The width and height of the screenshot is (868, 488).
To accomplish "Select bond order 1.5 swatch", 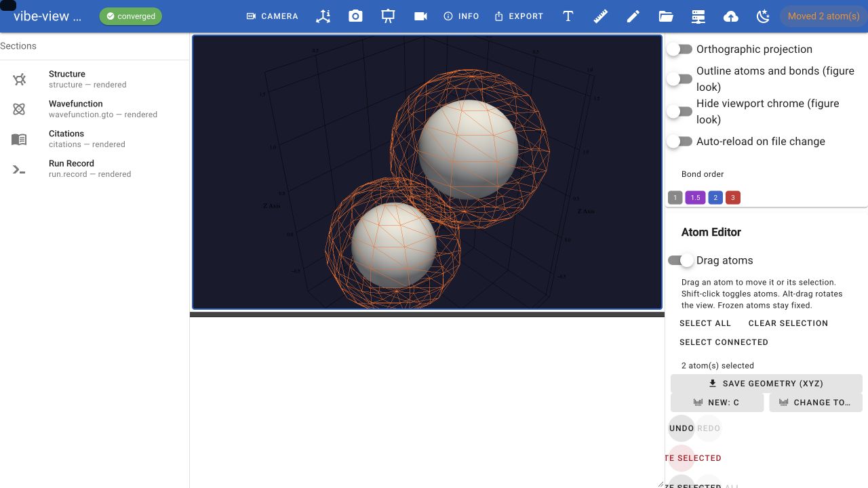I will click(695, 197).
